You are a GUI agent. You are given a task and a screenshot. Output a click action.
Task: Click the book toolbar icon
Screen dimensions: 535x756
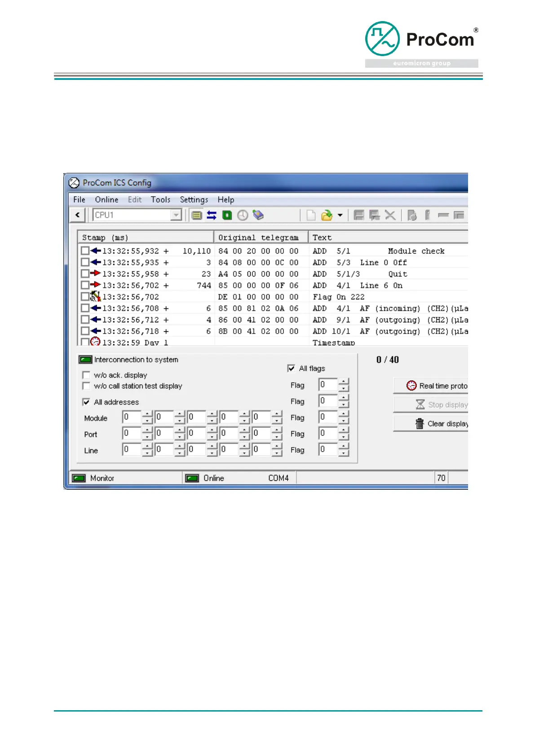click(x=258, y=215)
